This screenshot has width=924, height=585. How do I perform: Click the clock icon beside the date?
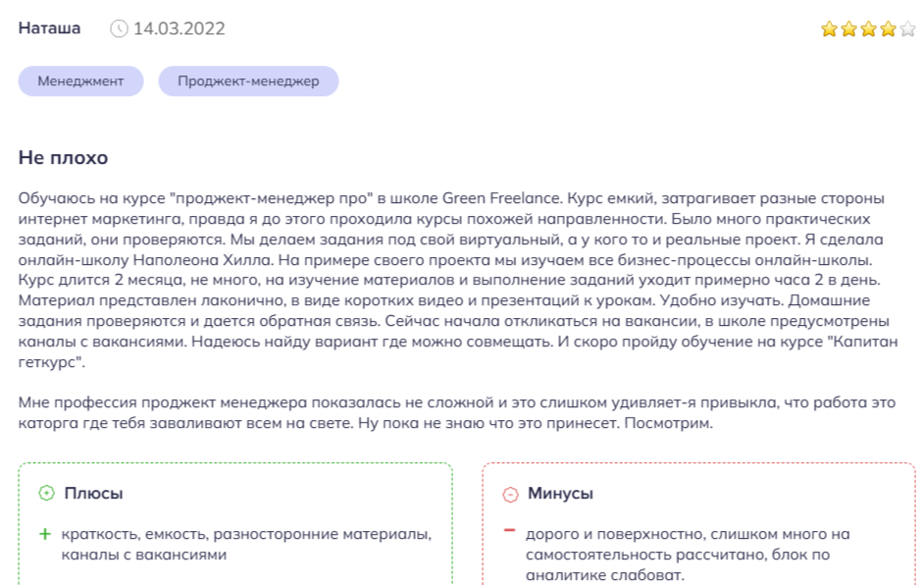119,28
